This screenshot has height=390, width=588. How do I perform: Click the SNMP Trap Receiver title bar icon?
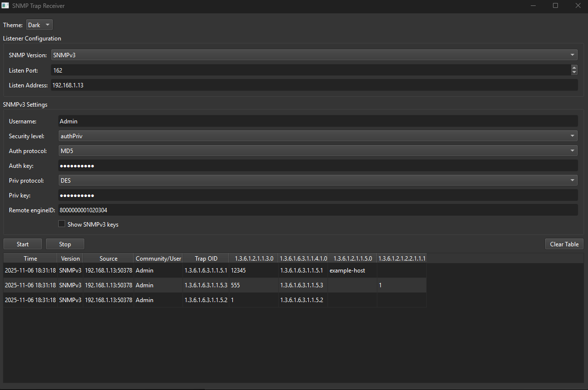[x=6, y=5]
